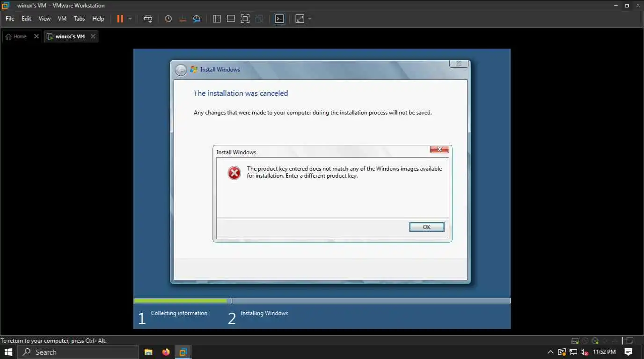Click the product key error message text
The image size is (644, 359).
tap(344, 172)
